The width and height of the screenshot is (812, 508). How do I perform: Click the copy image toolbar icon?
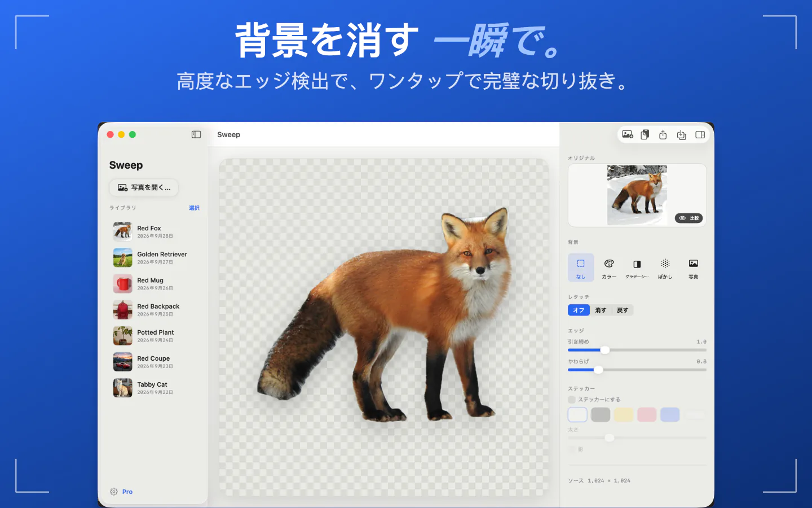pyautogui.click(x=645, y=134)
